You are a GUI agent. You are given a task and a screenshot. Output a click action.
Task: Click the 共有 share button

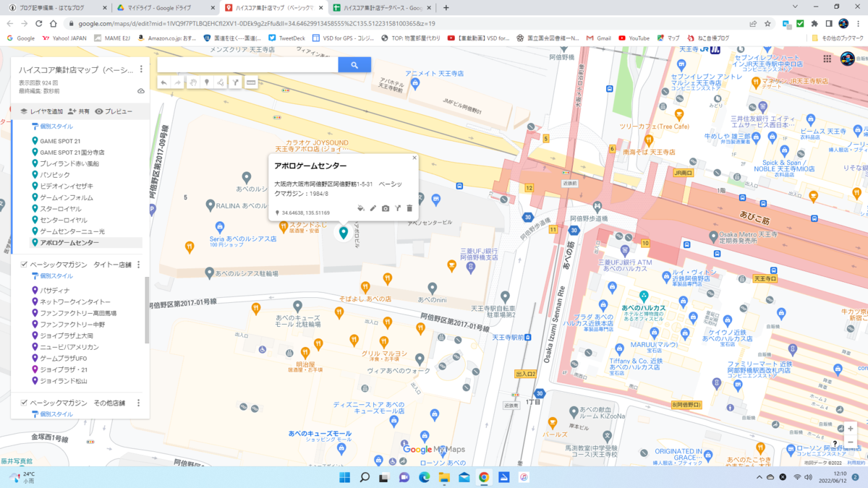tap(79, 111)
